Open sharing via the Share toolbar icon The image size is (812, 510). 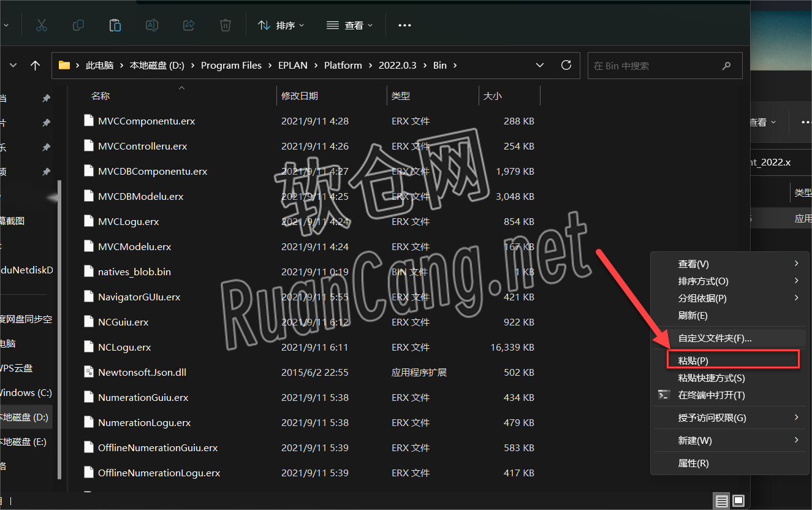(188, 25)
